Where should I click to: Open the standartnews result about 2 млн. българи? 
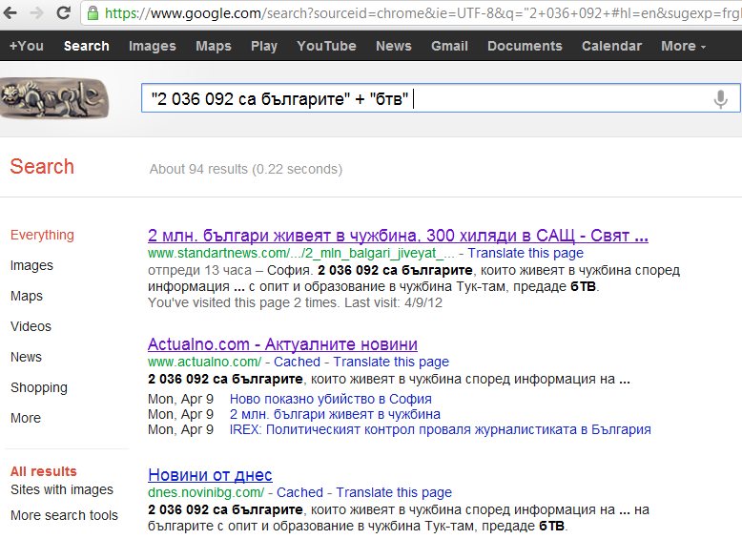(x=398, y=235)
